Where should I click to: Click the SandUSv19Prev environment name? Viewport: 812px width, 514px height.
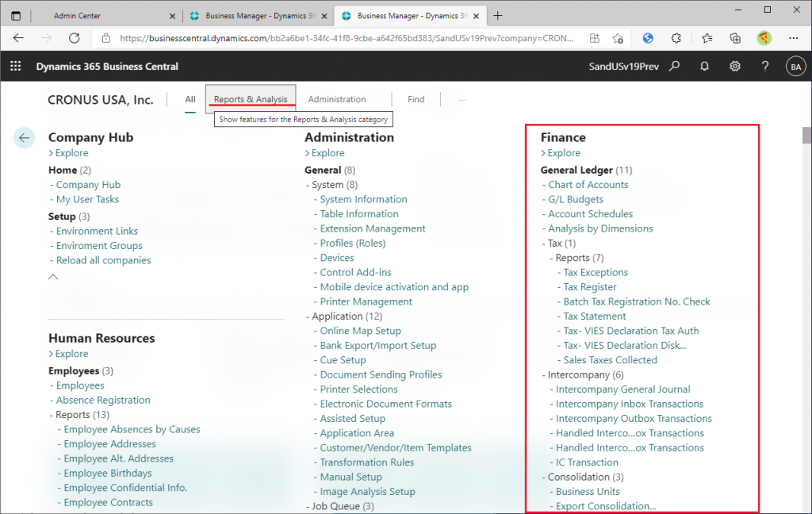click(x=623, y=67)
